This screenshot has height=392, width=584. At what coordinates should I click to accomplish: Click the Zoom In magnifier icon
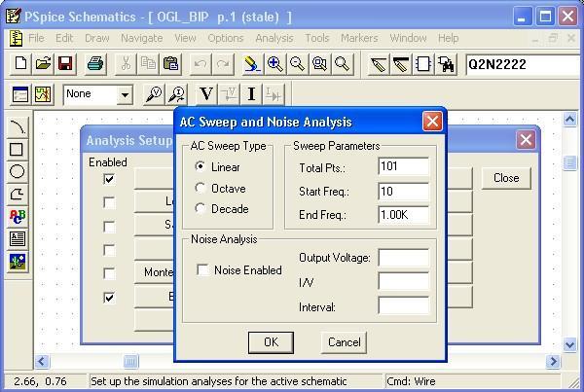274,63
